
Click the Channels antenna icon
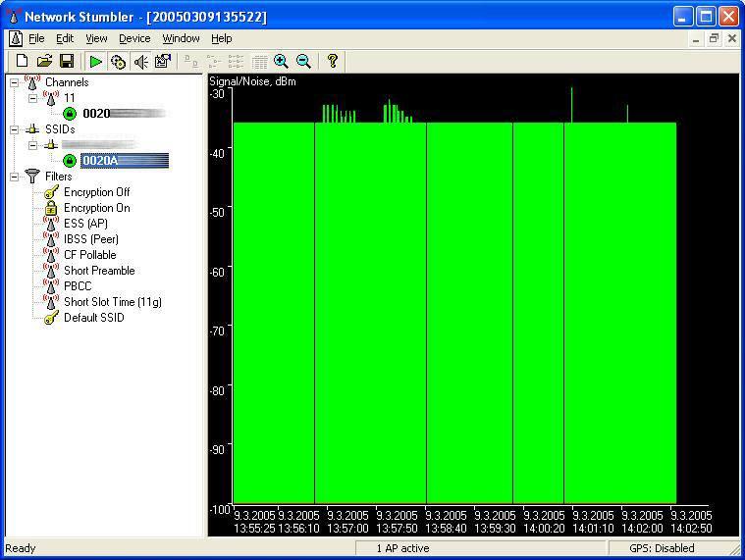click(32, 82)
